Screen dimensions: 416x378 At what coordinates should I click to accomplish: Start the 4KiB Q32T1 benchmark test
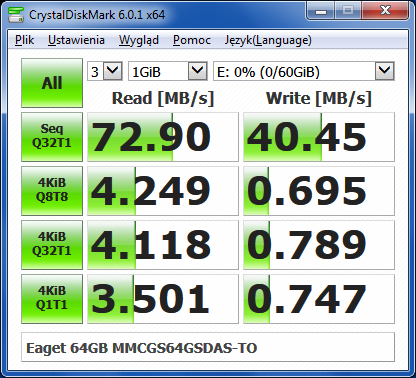click(x=52, y=245)
